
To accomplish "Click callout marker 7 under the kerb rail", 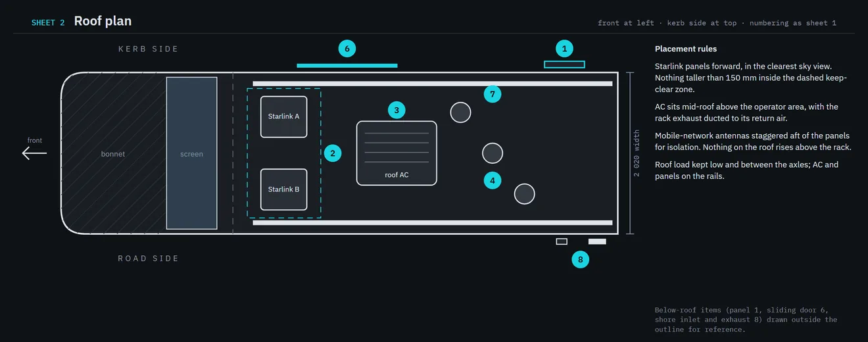I will 493,94.
